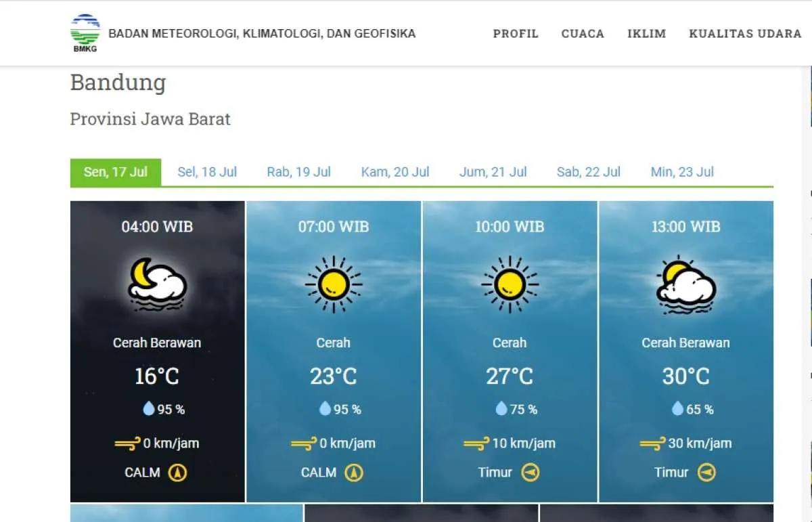Click the BMKG logo in the header
This screenshot has height=522, width=812.
[x=85, y=32]
